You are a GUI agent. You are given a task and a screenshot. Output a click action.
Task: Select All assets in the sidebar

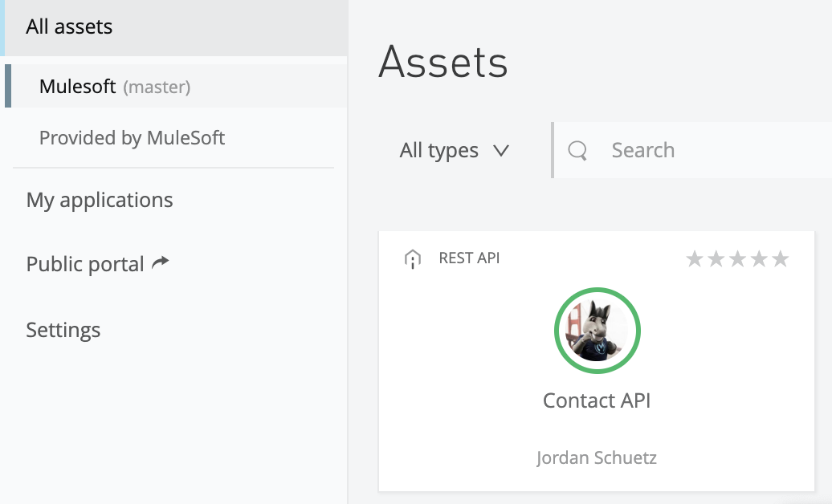click(175, 27)
